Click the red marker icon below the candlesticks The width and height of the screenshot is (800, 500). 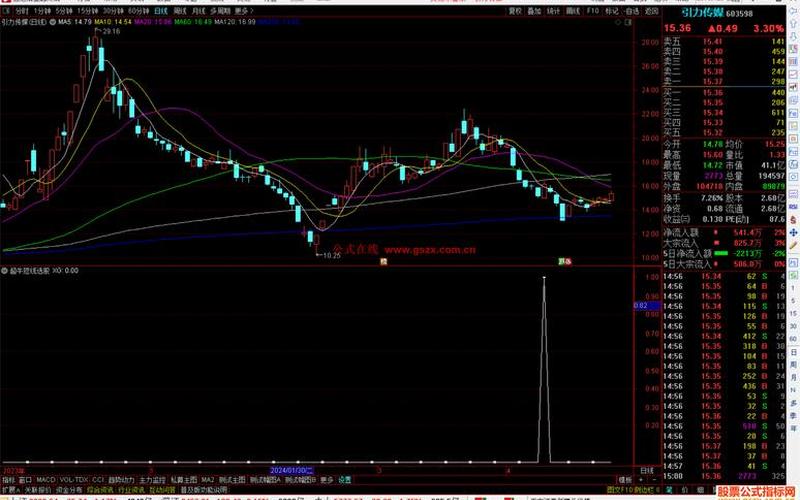[x=384, y=262]
